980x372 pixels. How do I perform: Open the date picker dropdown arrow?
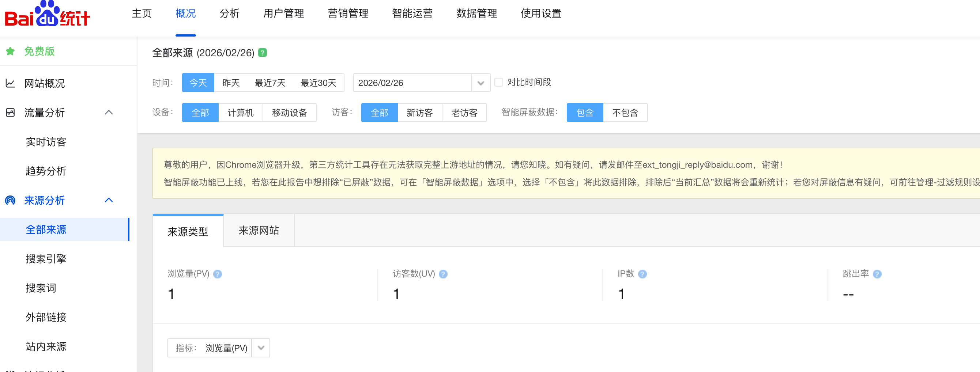(480, 83)
